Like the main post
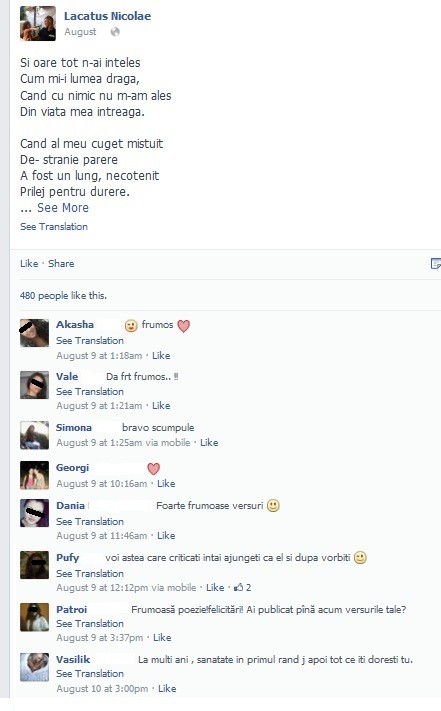 click(29, 264)
